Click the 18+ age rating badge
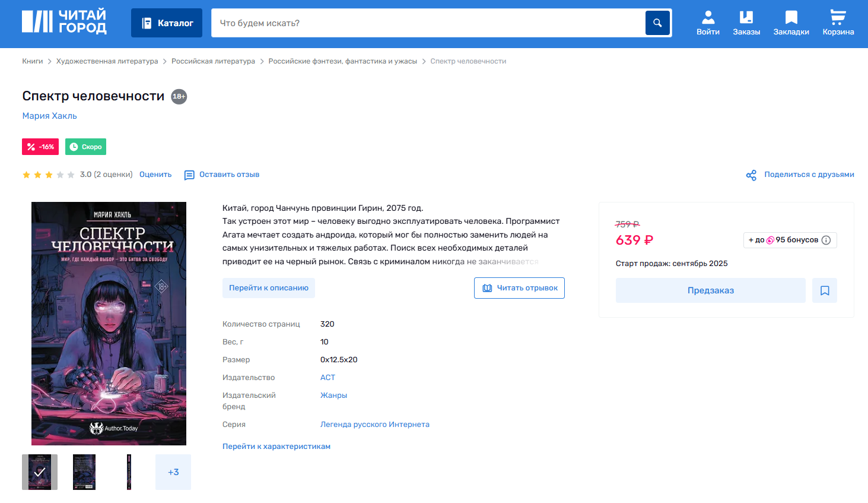Screen dimensions: 868x503 (x=179, y=96)
